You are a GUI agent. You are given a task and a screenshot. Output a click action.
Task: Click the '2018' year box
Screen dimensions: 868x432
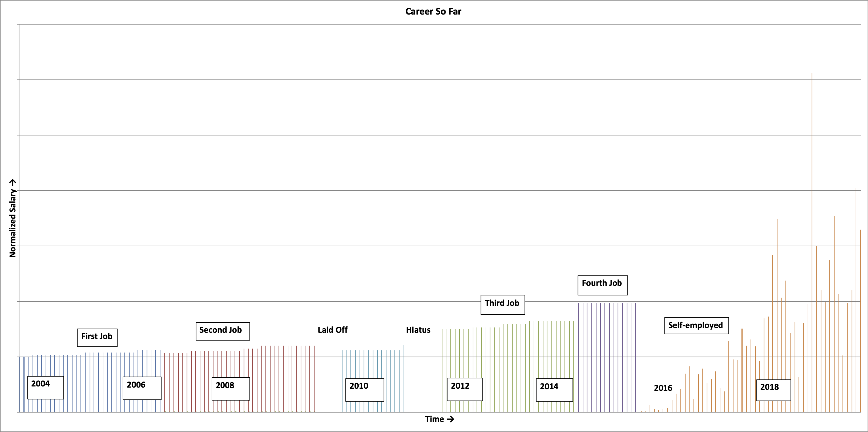tap(774, 390)
